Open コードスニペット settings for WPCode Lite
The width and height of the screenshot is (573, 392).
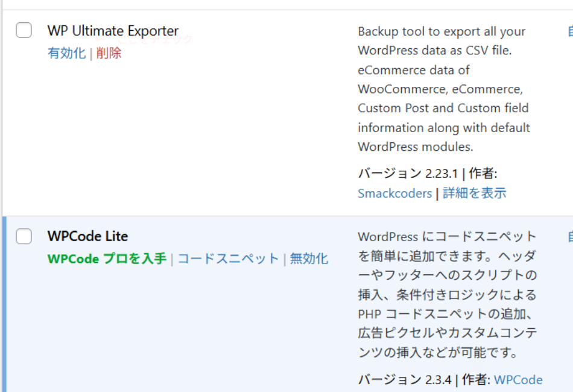point(227,258)
